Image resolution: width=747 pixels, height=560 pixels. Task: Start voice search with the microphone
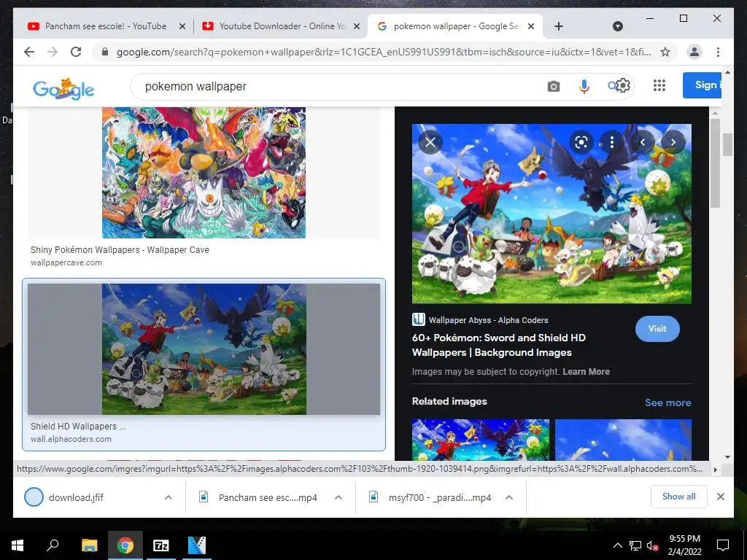584,86
